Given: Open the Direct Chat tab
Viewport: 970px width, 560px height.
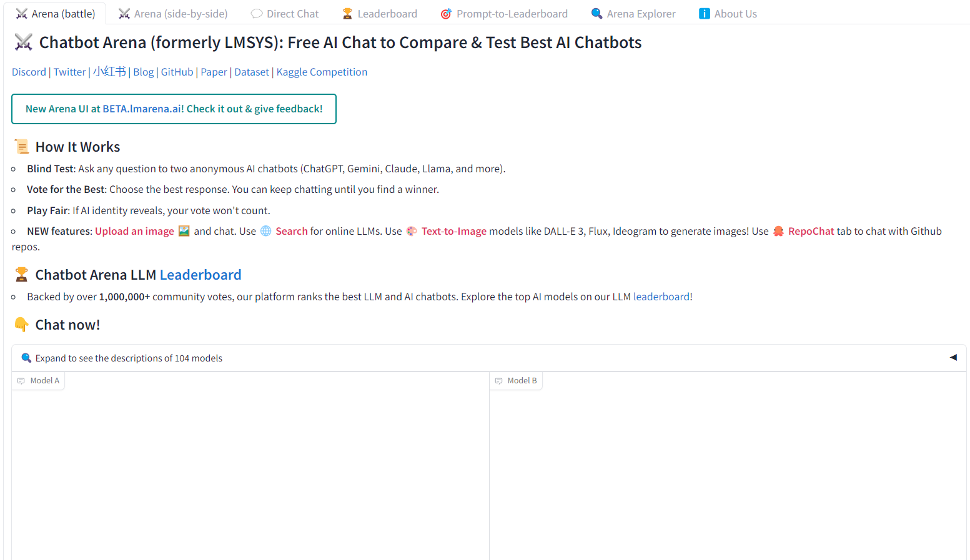Looking at the screenshot, I should (x=292, y=14).
